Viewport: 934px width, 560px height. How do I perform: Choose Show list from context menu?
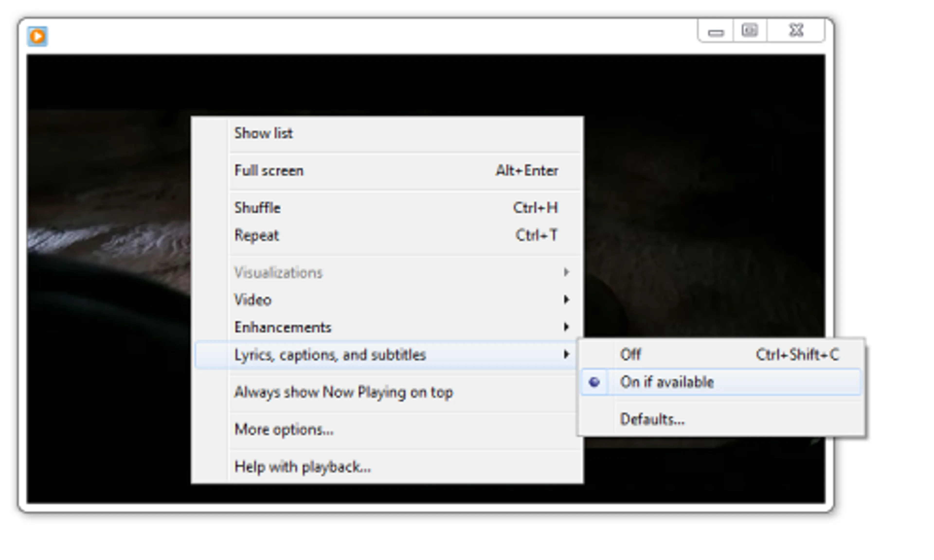pyautogui.click(x=263, y=133)
